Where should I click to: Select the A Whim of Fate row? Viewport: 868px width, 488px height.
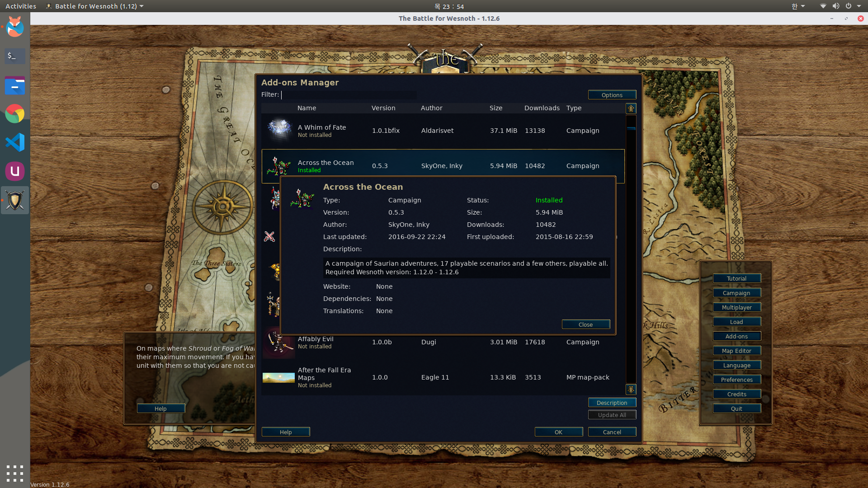coord(443,131)
